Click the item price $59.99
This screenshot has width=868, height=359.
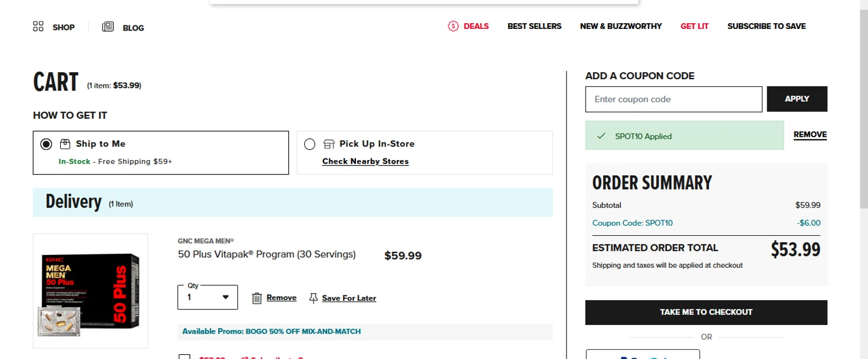coord(403,256)
